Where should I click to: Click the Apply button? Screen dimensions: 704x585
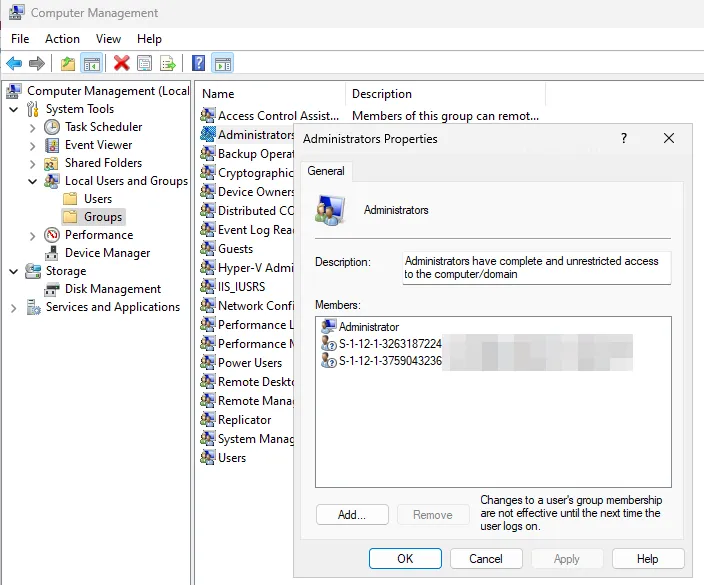[x=567, y=559]
